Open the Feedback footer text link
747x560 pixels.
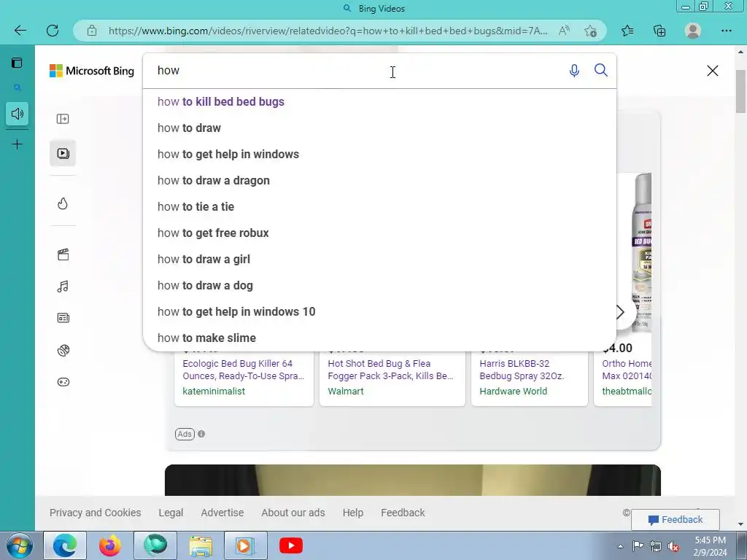(403, 513)
